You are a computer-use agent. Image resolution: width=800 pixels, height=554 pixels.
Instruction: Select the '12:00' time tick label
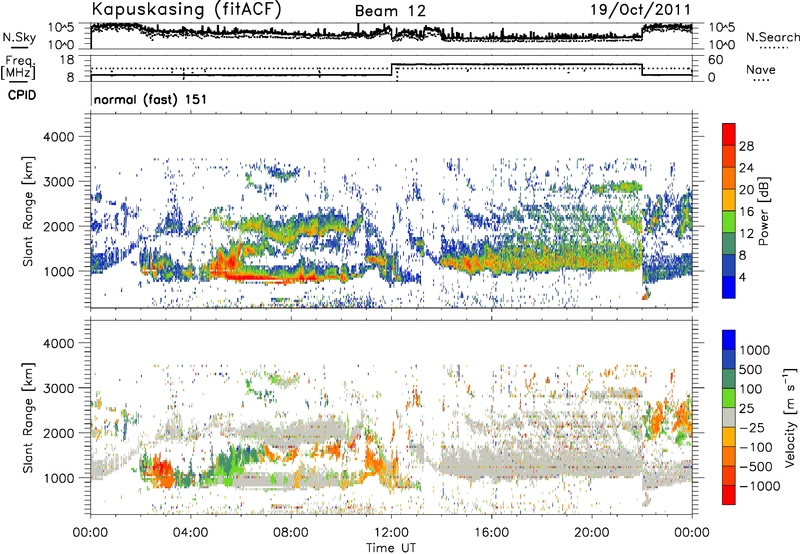pyautogui.click(x=391, y=533)
